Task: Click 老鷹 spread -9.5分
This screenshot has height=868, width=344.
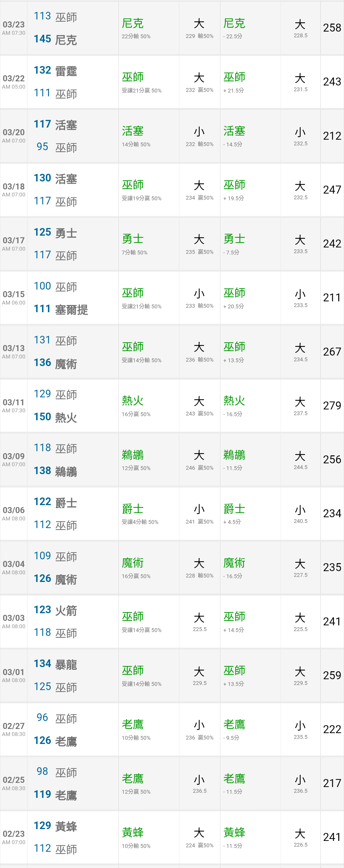Action: pyautogui.click(x=250, y=729)
